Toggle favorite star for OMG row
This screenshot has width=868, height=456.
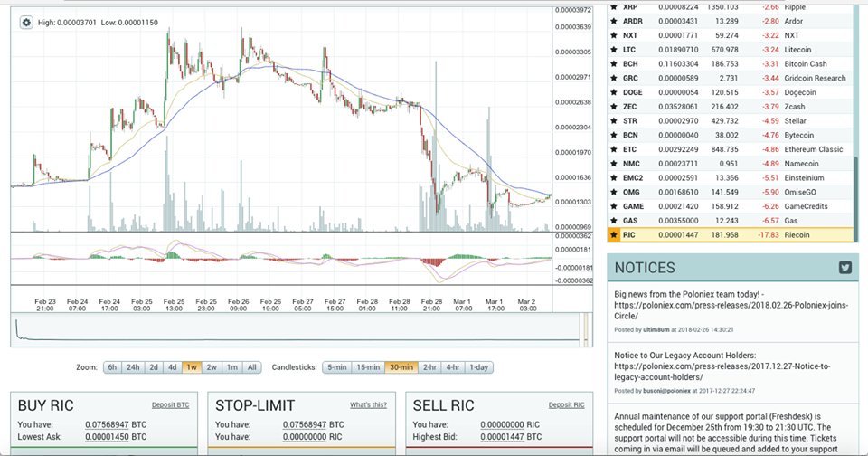point(613,193)
